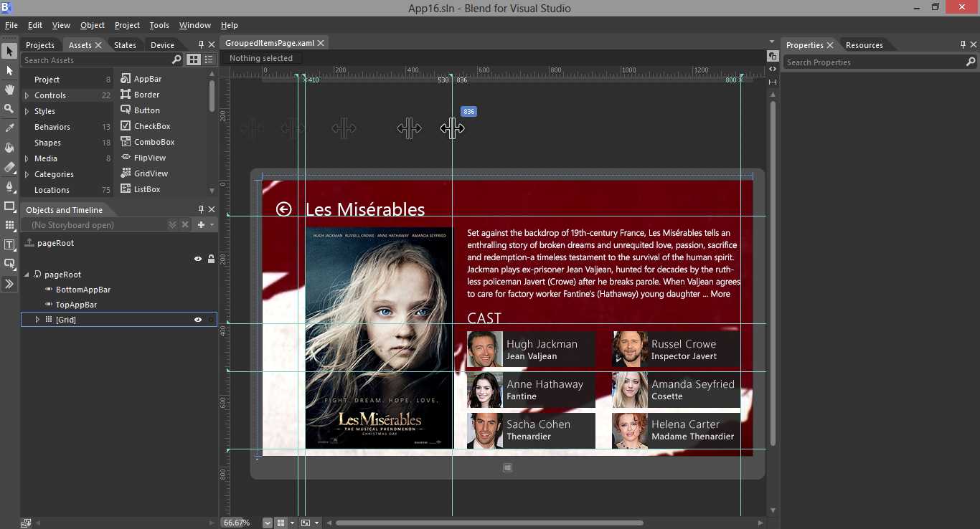
Task: Choose the Pen tool
Action: point(9,186)
